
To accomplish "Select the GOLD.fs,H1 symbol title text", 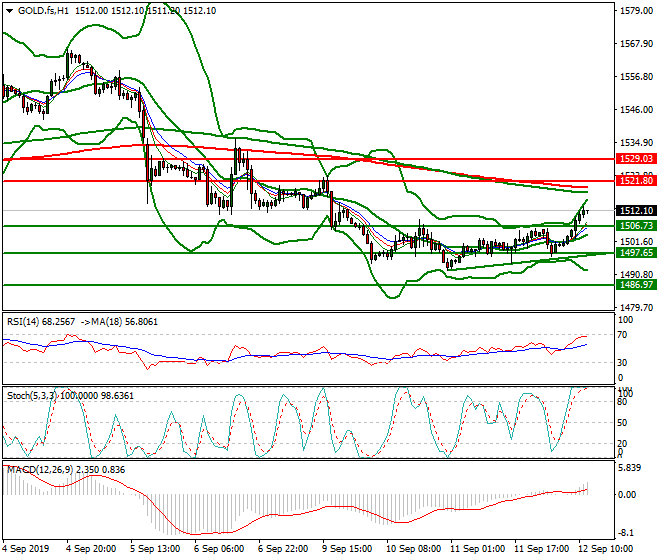I will (x=41, y=11).
